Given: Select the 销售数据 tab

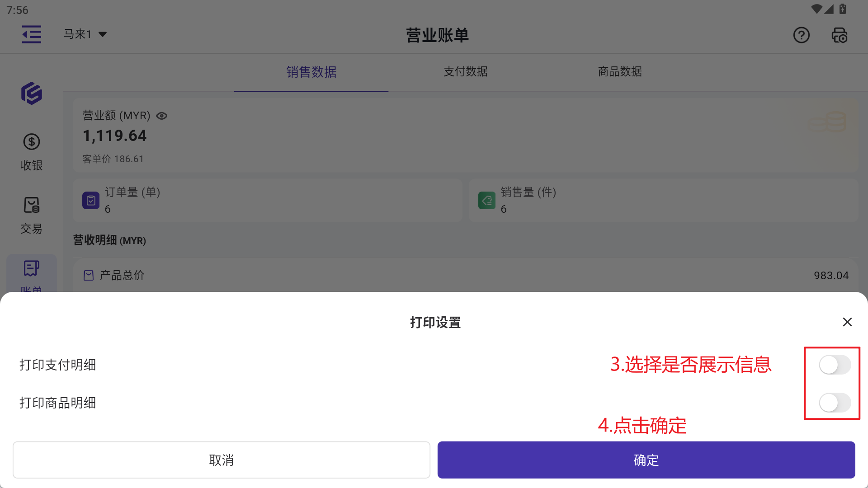Looking at the screenshot, I should pyautogui.click(x=311, y=72).
